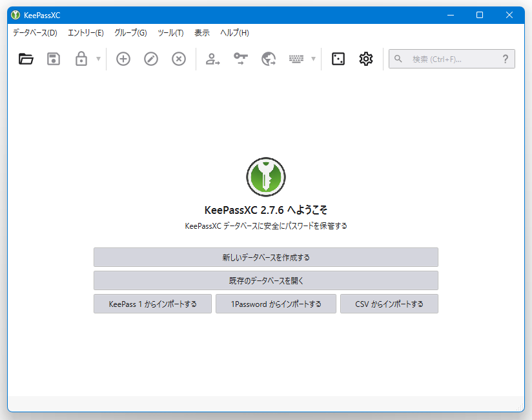Image resolution: width=532 pixels, height=420 pixels.
Task: Click the save database floppy icon
Action: click(54, 59)
